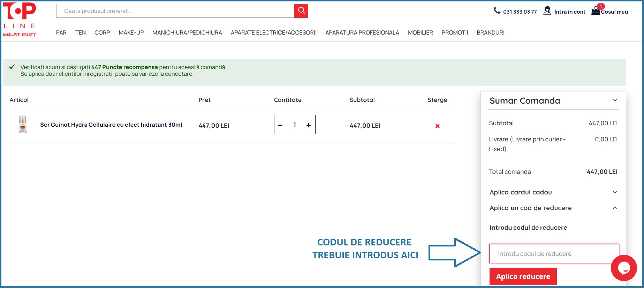
Task: Click the Cantitate column header
Action: click(x=288, y=100)
